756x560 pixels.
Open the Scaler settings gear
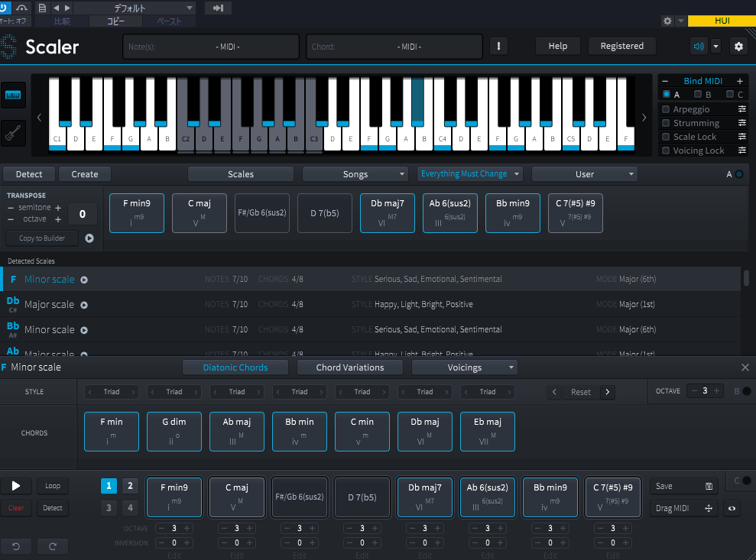coord(738,47)
